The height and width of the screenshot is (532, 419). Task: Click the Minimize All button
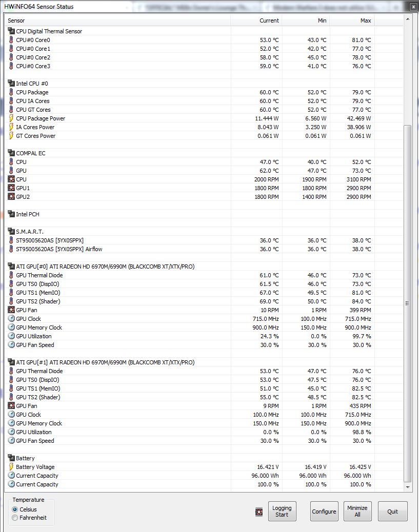(x=357, y=511)
